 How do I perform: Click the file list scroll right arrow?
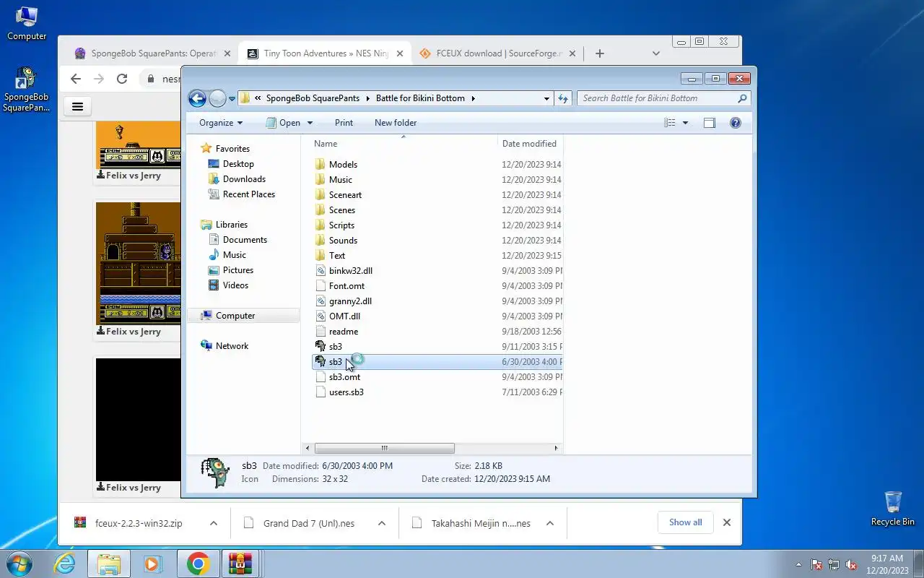click(556, 448)
